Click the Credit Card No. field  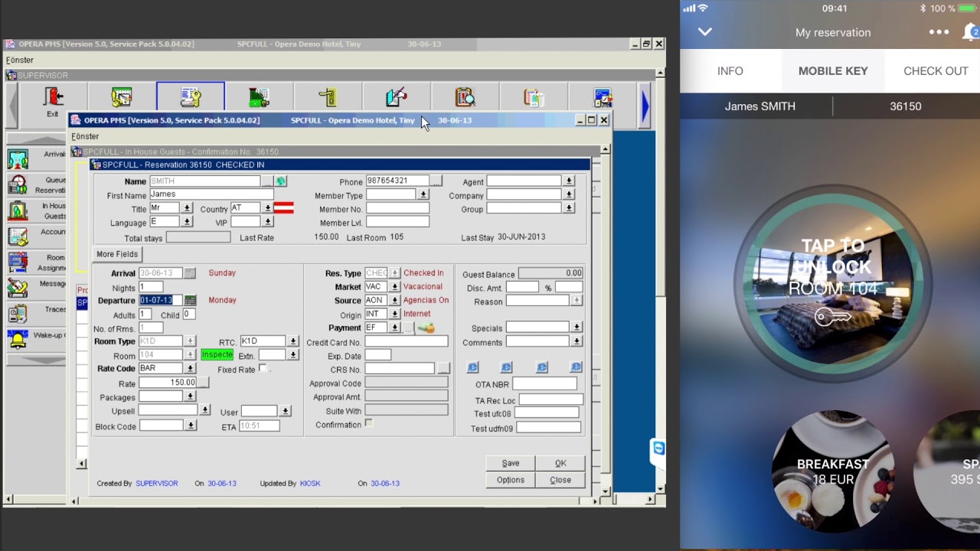pyautogui.click(x=407, y=342)
